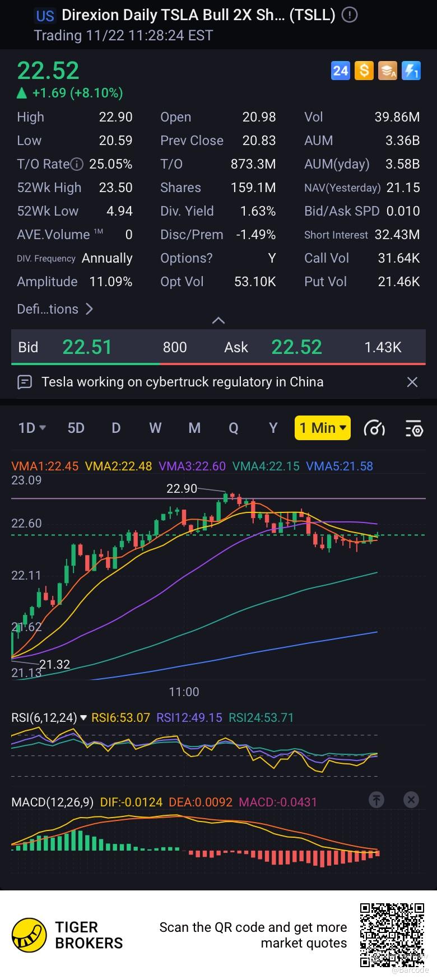Tap the news message icon

point(25,382)
